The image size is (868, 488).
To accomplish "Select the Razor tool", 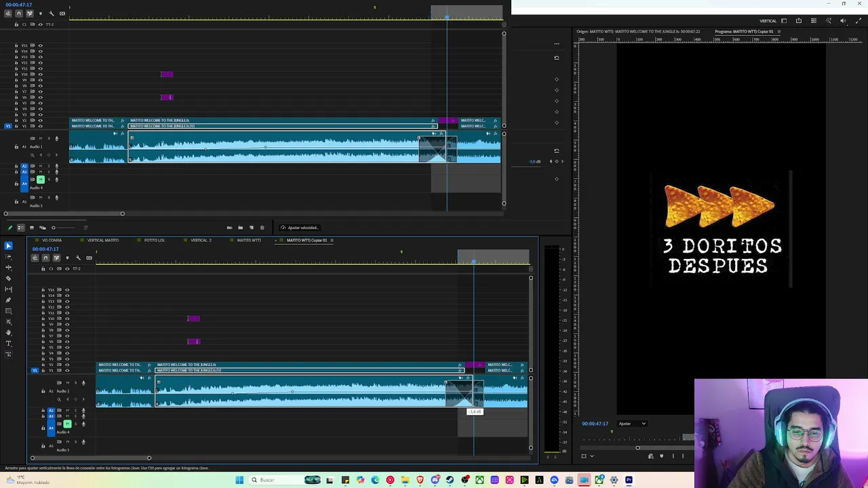I will click(8, 278).
